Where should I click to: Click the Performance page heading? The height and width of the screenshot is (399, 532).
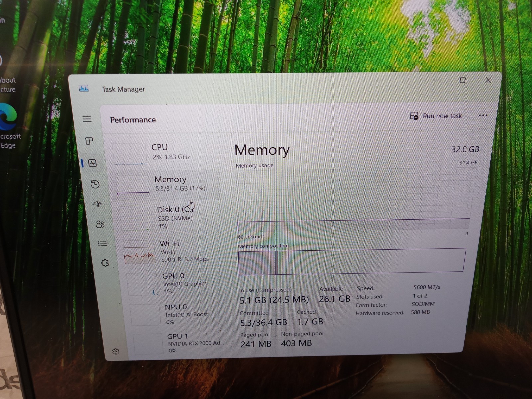pos(133,120)
